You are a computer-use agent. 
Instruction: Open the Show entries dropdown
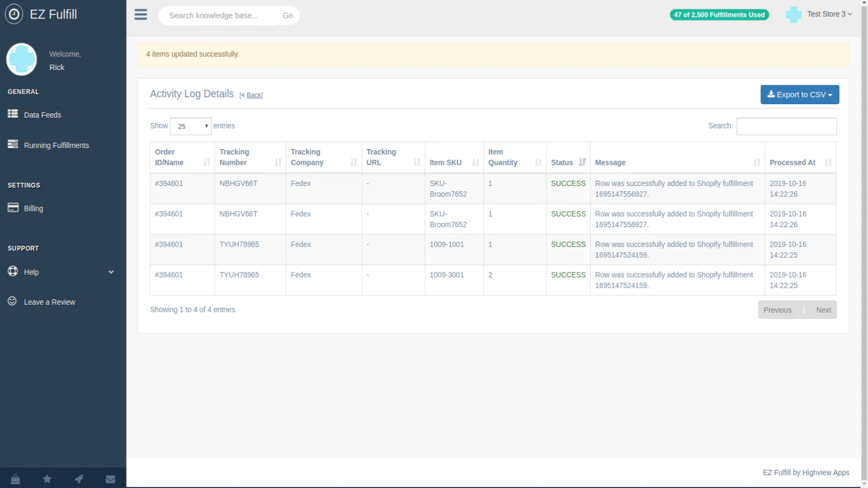(190, 126)
